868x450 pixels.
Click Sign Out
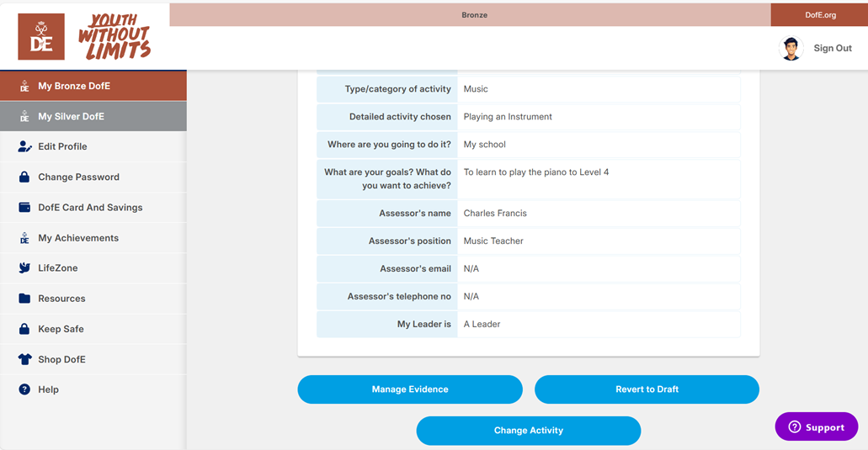pyautogui.click(x=832, y=49)
